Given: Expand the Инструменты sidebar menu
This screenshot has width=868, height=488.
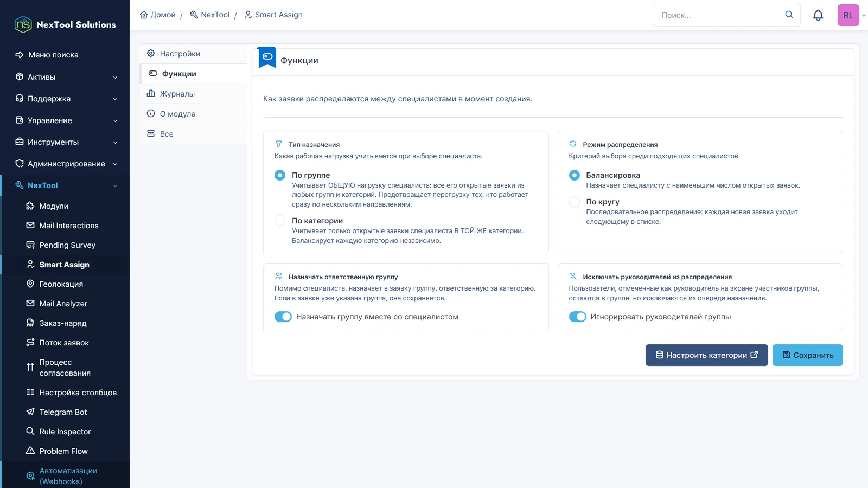Looking at the screenshot, I should [65, 142].
